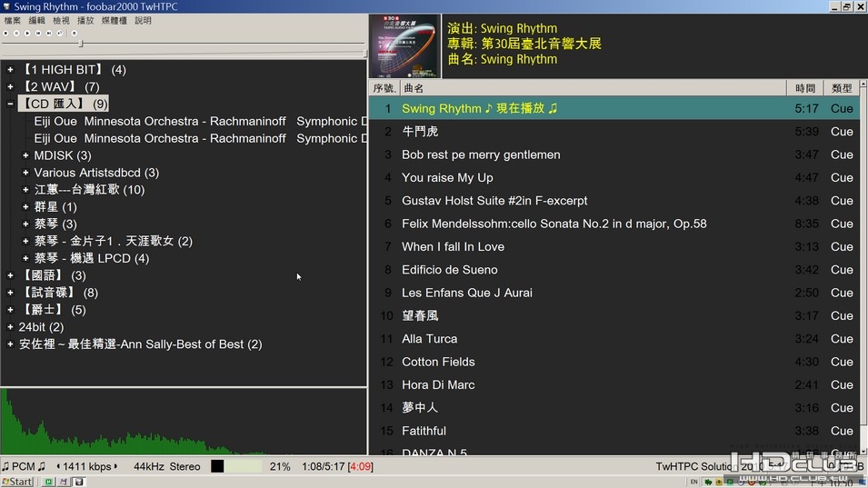Image resolution: width=868 pixels, height=488 pixels.
Task: Open the 播放 menu
Action: [85, 21]
